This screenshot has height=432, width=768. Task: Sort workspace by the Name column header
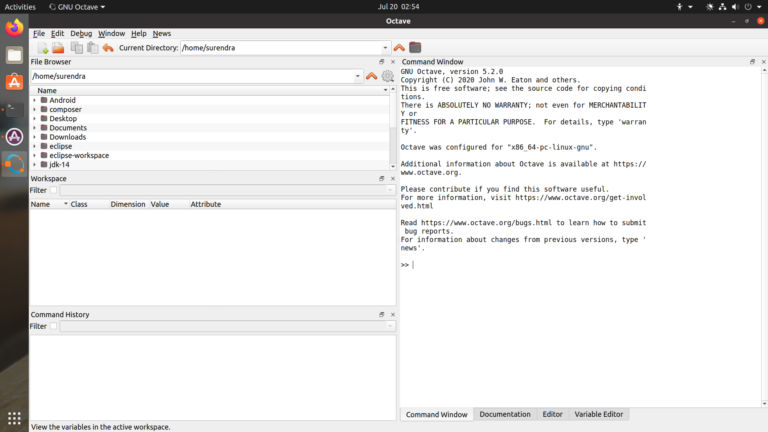[40, 204]
